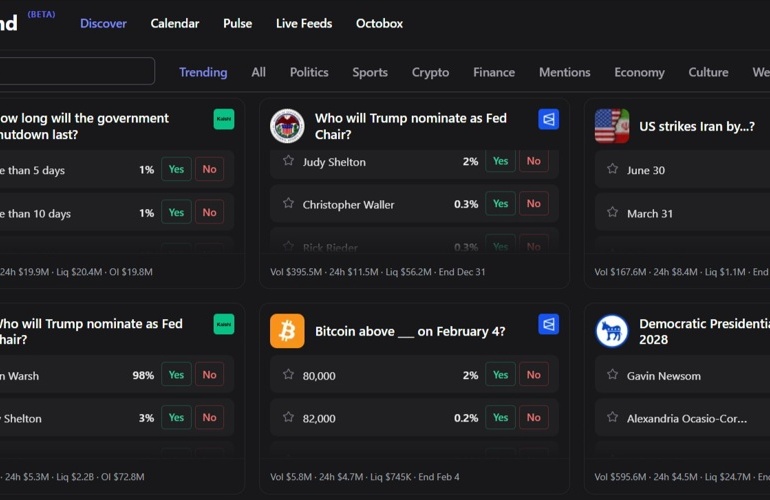Open the 'US strikes Iran by...?' market title
Image resolution: width=770 pixels, height=500 pixels.
click(696, 126)
